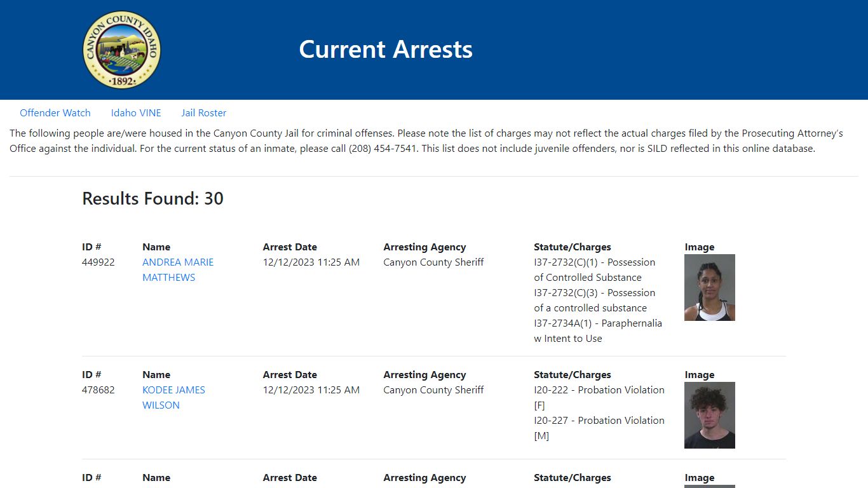Click the I20-227 Probation Violation [M] charge

click(599, 428)
